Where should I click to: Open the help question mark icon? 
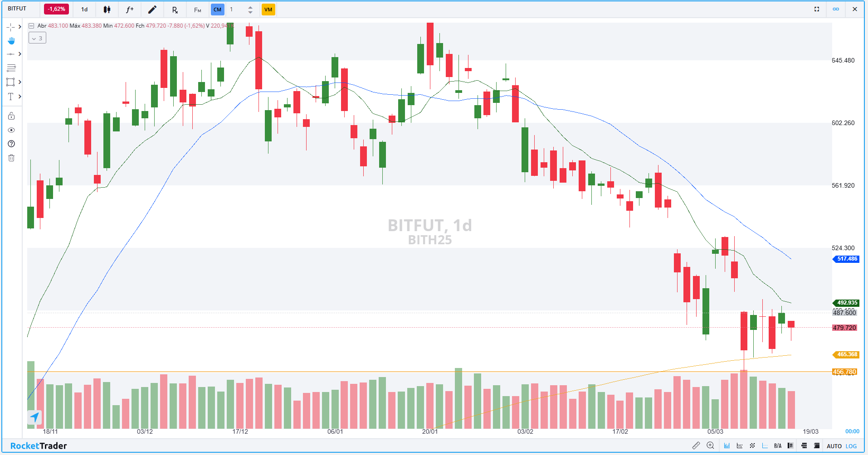[x=11, y=144]
